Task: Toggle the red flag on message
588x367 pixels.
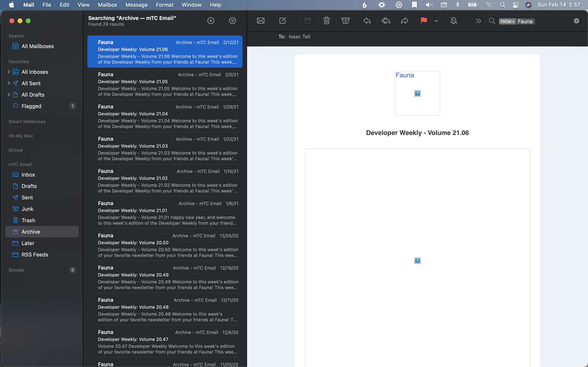Action: tap(423, 21)
